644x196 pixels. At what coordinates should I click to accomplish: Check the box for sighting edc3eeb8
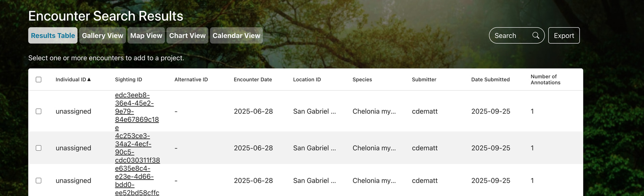39,111
